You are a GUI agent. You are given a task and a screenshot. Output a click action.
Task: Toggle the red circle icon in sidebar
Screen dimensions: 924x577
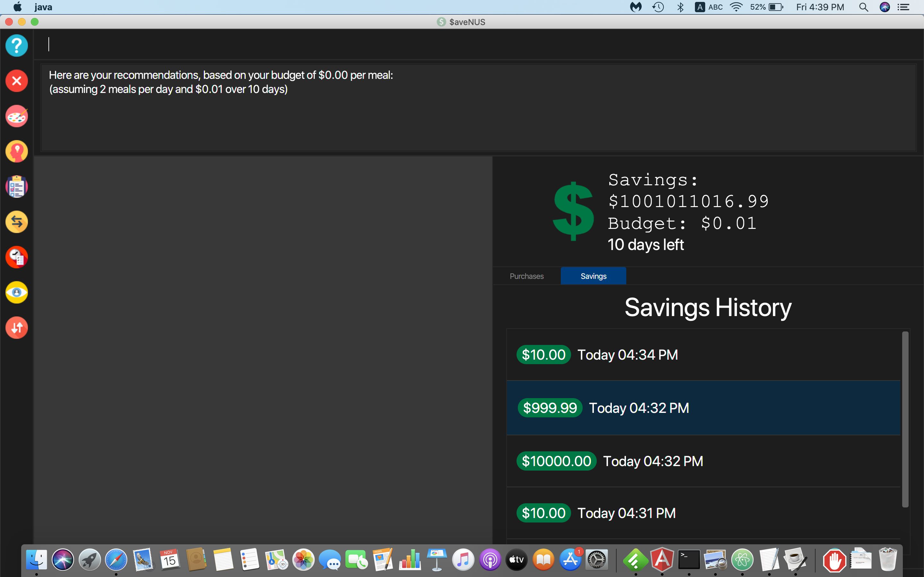[x=17, y=81]
